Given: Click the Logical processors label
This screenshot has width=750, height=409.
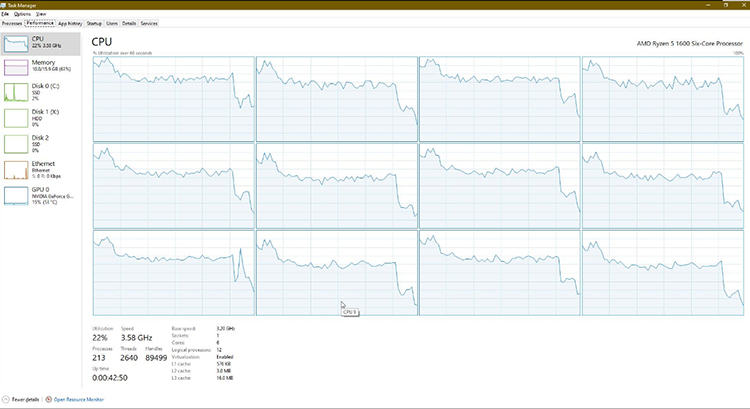Looking at the screenshot, I should 191,350.
